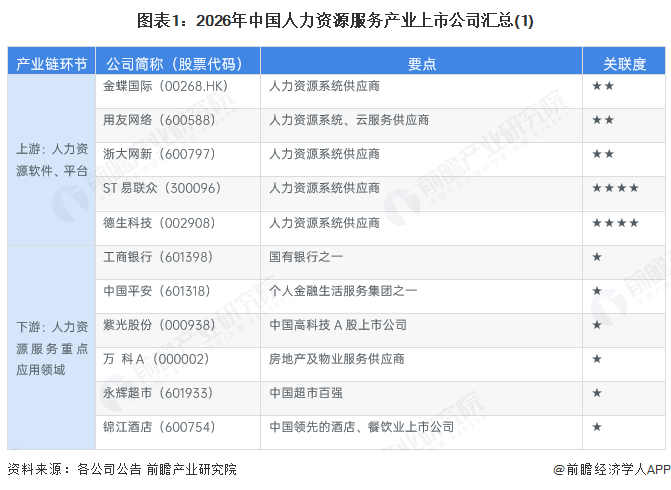Click the one-star rating for 紫光股份
This screenshot has width=671, height=490.
point(597,325)
